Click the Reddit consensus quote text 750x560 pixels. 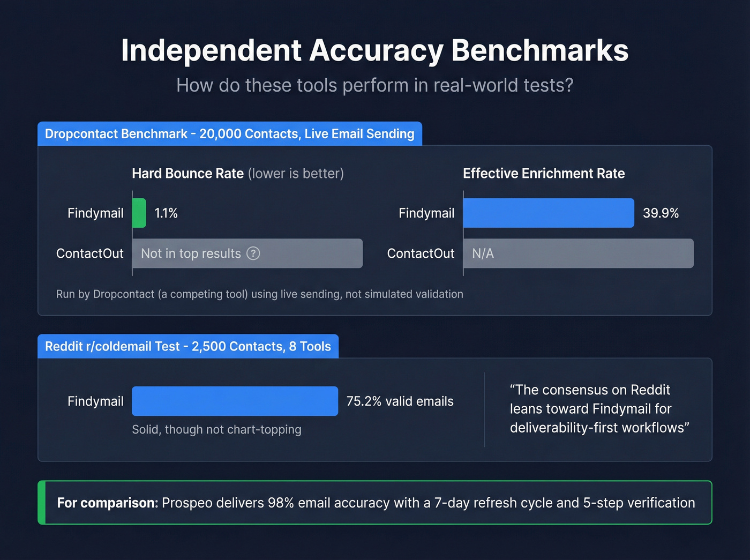pos(599,409)
